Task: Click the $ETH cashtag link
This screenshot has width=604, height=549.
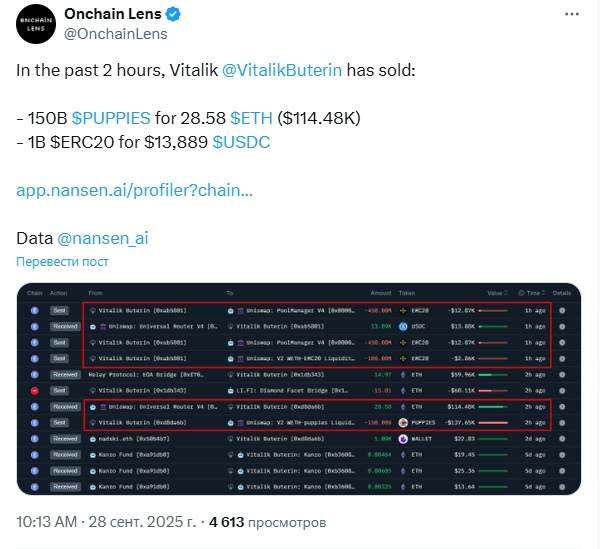Action: click(x=250, y=118)
